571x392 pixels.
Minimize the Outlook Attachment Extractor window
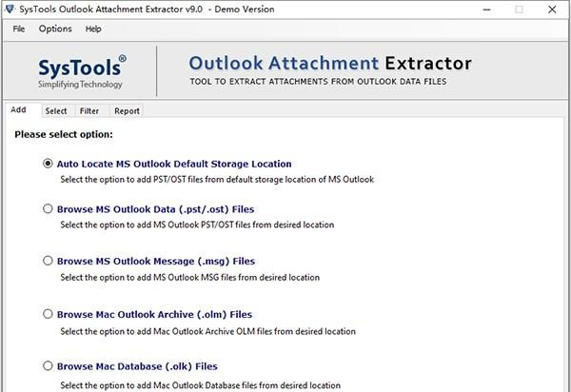(487, 10)
